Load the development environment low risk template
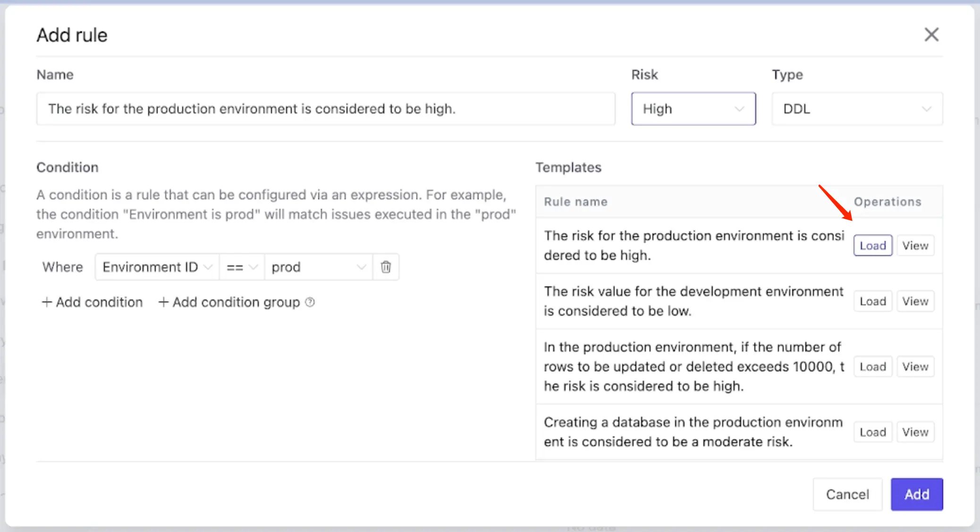 click(872, 301)
